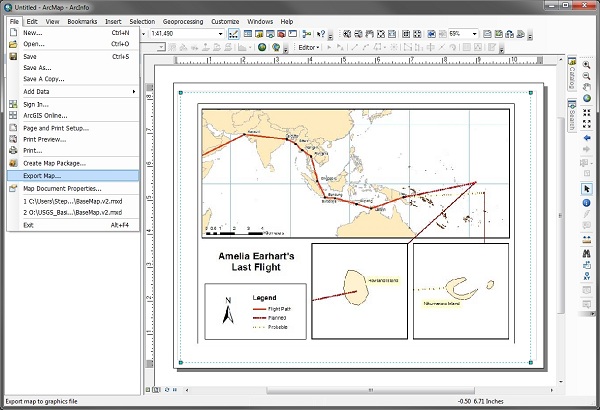This screenshot has width=600, height=410.
Task: Open recent file 2 O:\USGS_Basi BaseMap.v2.mxd
Action: [73, 212]
